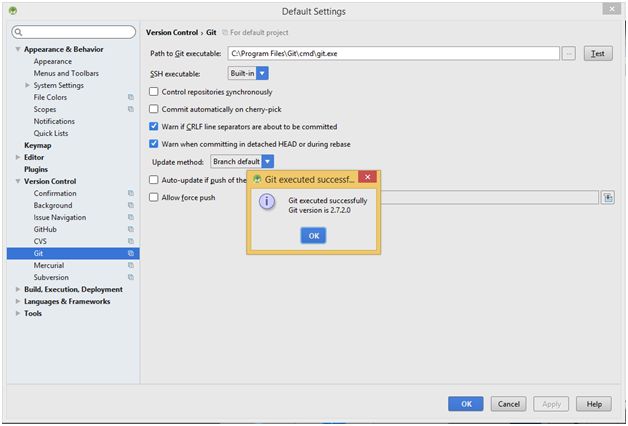This screenshot has width=628, height=426.
Task: Uncheck Warn if CRLF line separators option
Action: coord(154,127)
